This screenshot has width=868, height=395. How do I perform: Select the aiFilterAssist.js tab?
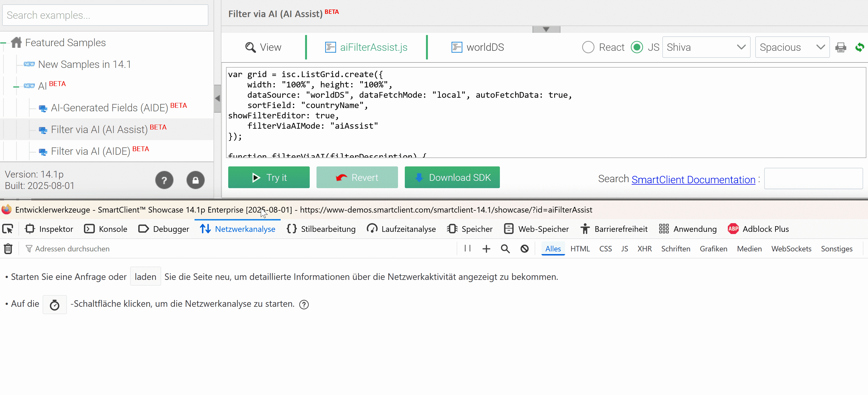pyautogui.click(x=366, y=47)
